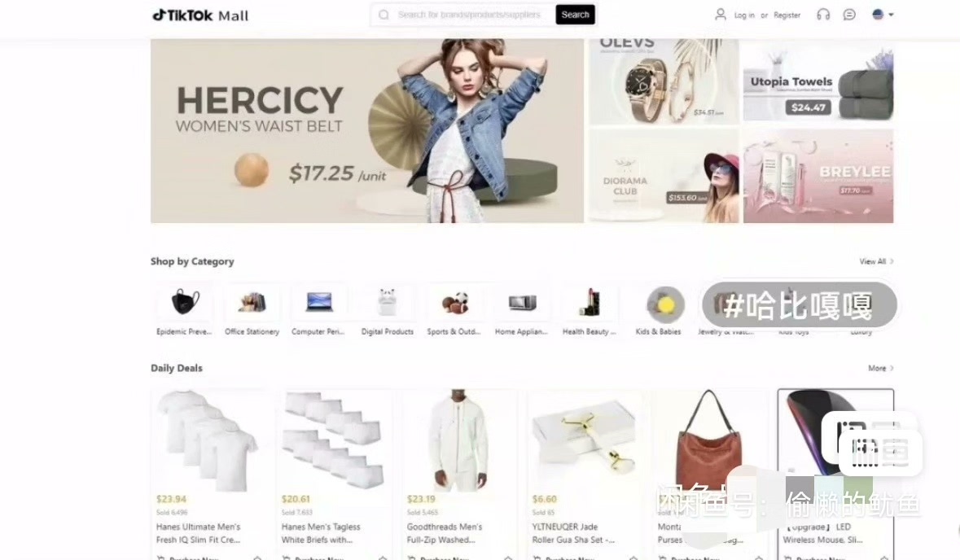This screenshot has width=960, height=560.
Task: Open the Home Appliances category icon
Action: pyautogui.click(x=522, y=302)
